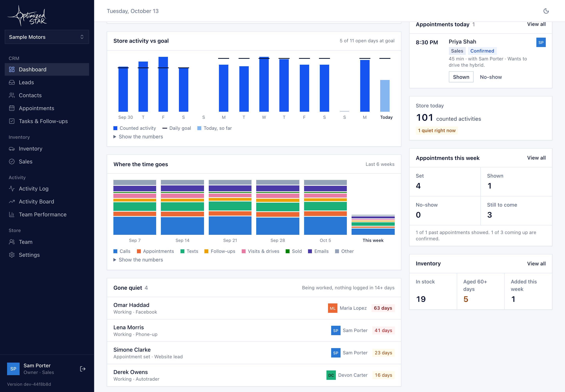Click the Today, so far legend swatch
This screenshot has width=565, height=392.
point(199,128)
